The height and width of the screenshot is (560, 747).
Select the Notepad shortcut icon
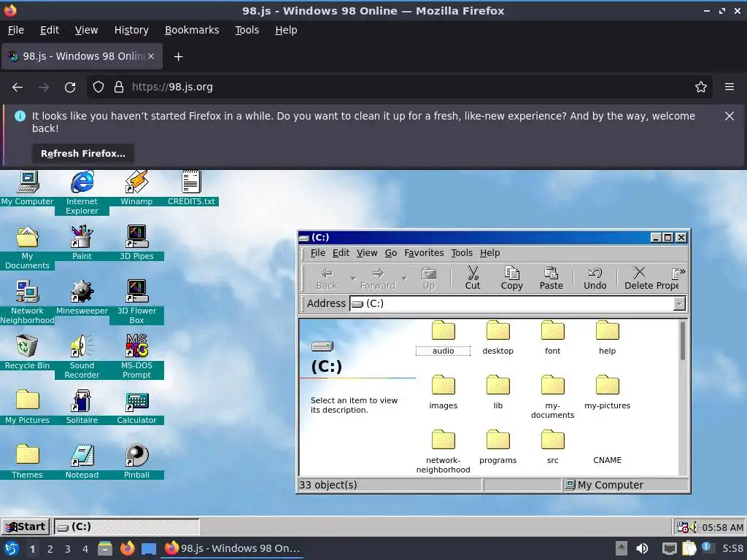(82, 462)
